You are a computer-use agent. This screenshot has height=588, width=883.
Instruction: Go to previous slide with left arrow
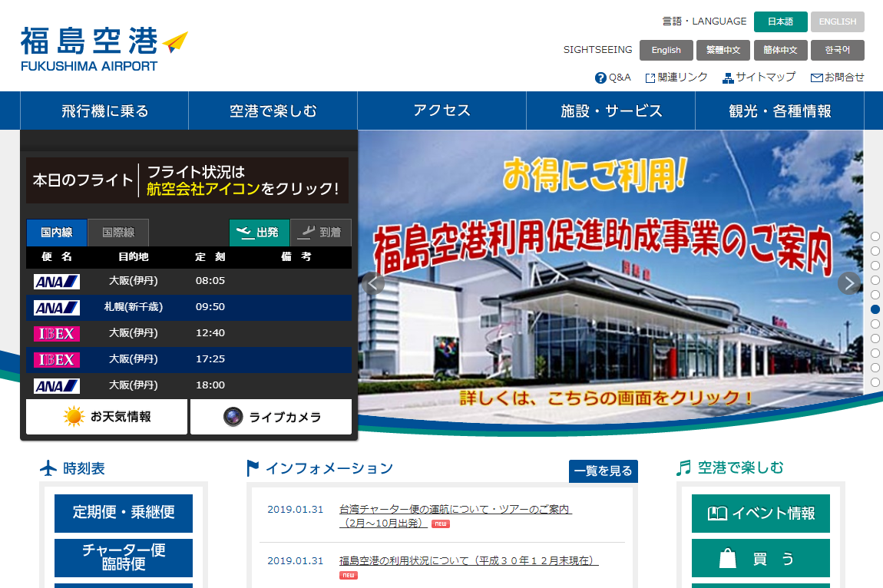[373, 283]
